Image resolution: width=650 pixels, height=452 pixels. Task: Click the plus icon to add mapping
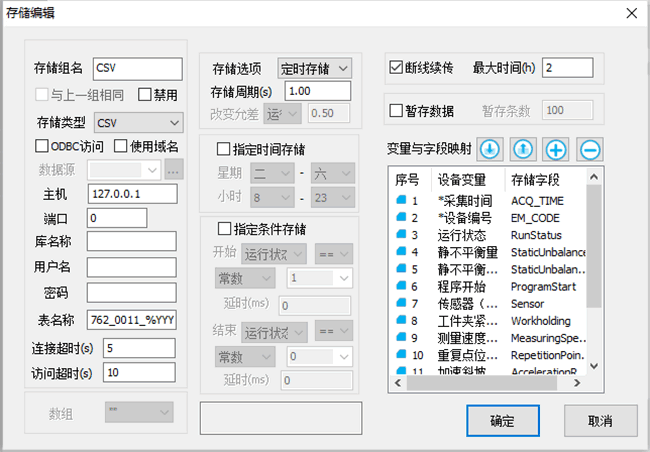556,149
